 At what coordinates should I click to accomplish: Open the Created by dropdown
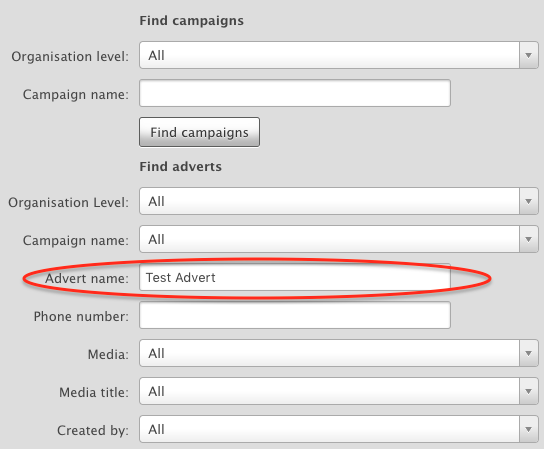[339, 430]
